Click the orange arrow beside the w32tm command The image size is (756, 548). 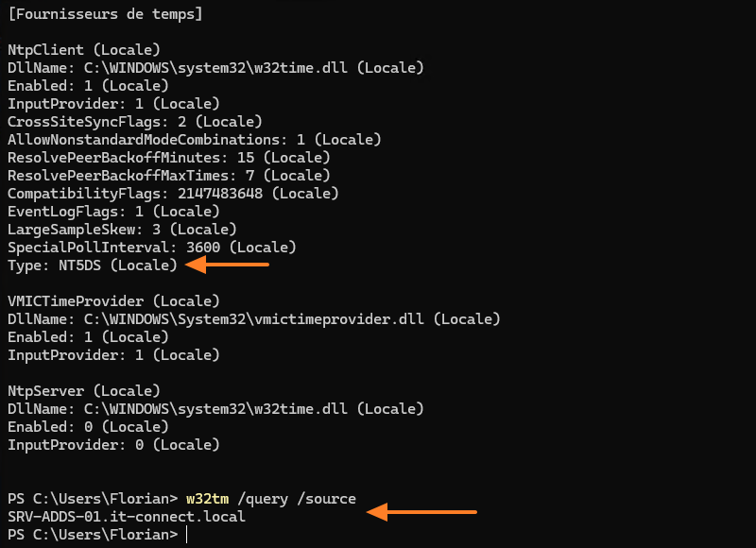tap(421, 512)
